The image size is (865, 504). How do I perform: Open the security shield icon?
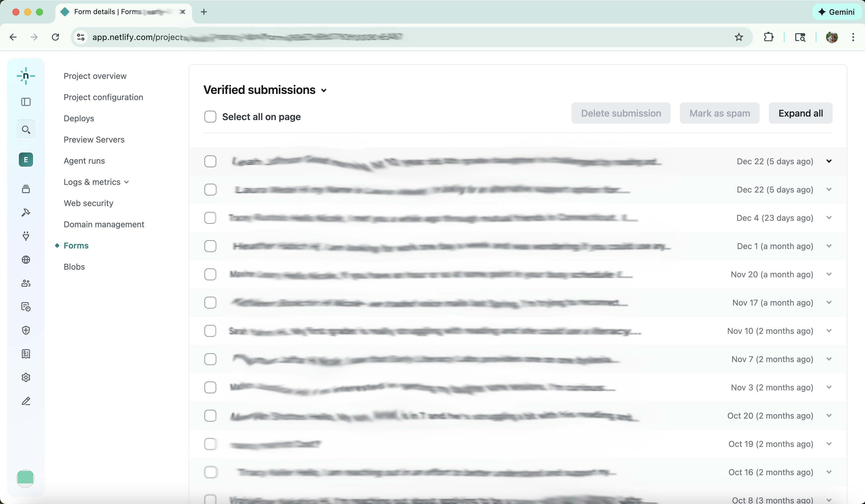point(26,330)
